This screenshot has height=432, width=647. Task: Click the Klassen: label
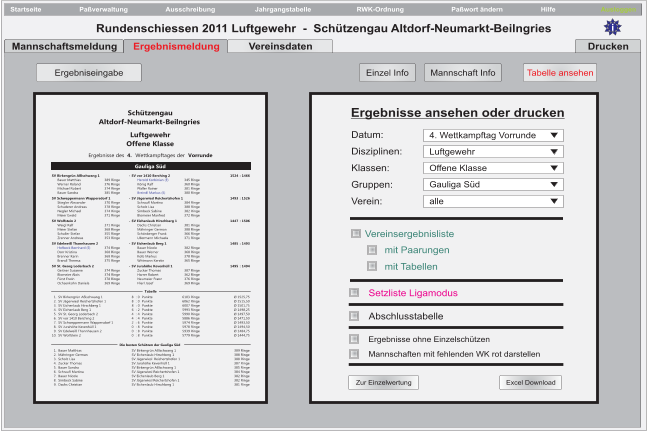[370, 168]
